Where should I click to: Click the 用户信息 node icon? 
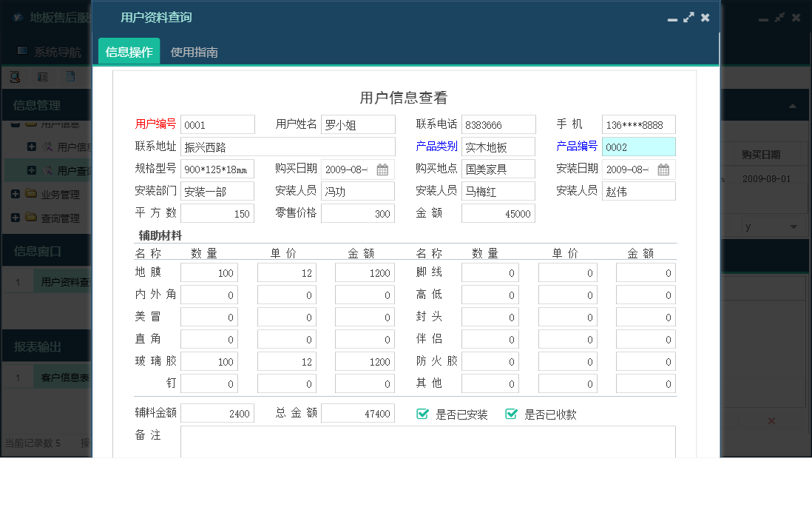[47, 147]
